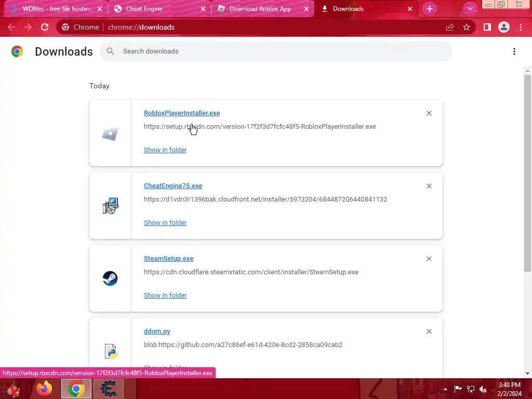Image resolution: width=532 pixels, height=399 pixels.
Task: Remove SteamSetup.exe from the list
Action: tap(429, 259)
